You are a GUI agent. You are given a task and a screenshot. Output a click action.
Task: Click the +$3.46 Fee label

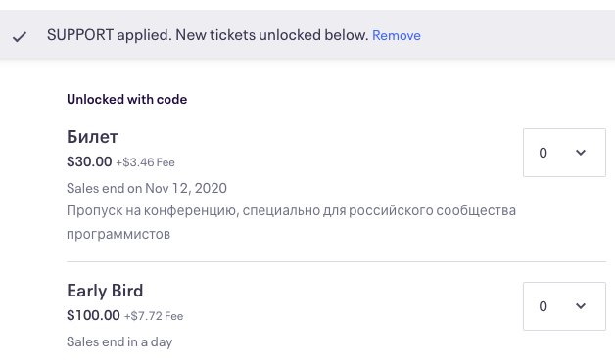[x=145, y=162]
